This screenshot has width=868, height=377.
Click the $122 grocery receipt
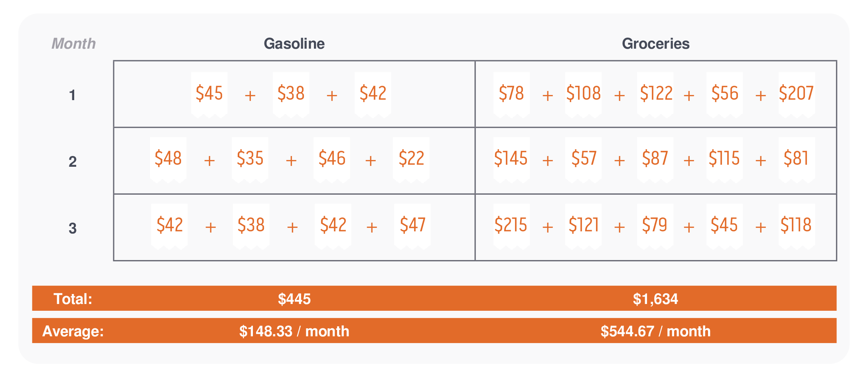(655, 95)
